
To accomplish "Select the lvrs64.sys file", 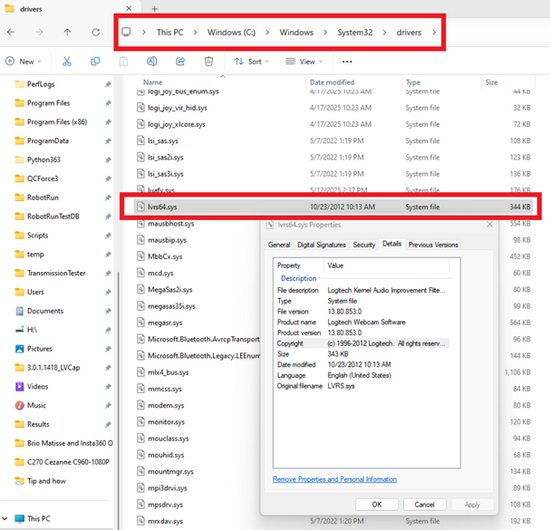I will [x=333, y=207].
